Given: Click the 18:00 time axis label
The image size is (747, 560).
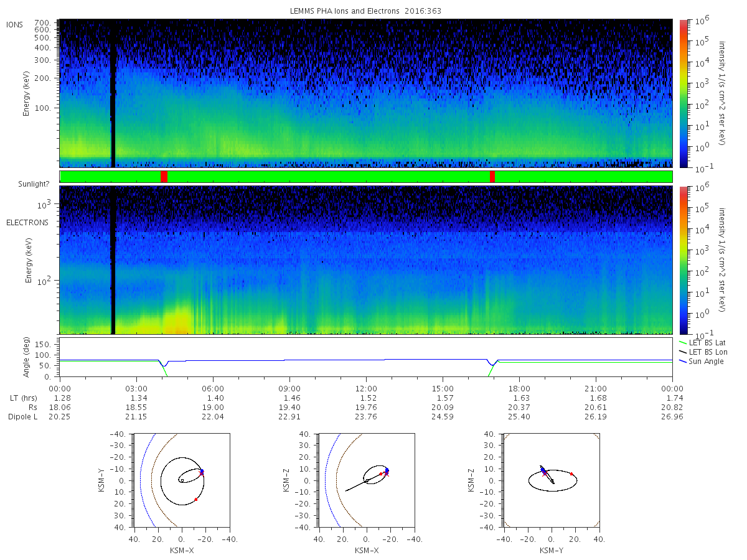Looking at the screenshot, I should [519, 389].
